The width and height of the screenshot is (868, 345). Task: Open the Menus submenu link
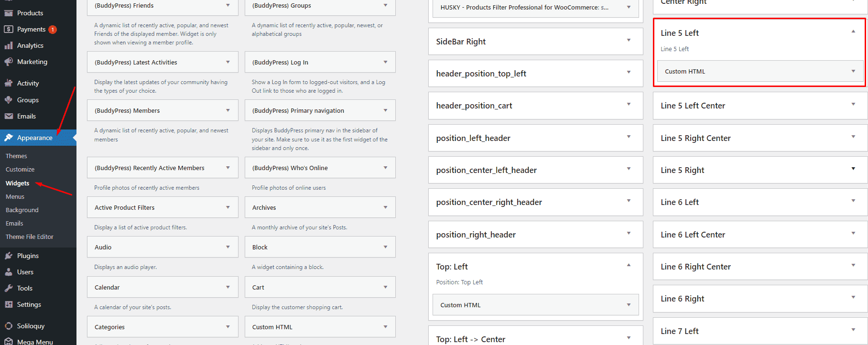pos(15,196)
